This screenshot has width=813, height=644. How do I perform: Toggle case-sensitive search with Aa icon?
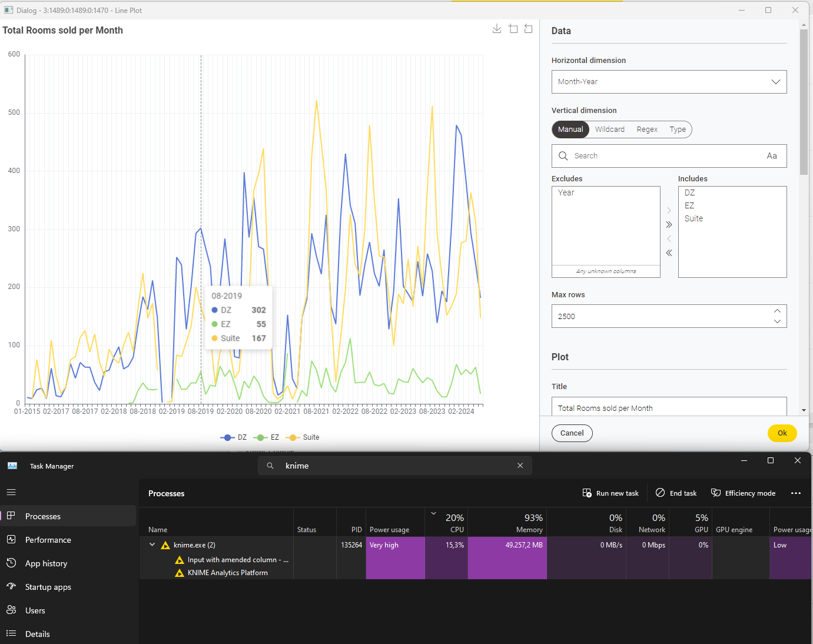pos(772,155)
